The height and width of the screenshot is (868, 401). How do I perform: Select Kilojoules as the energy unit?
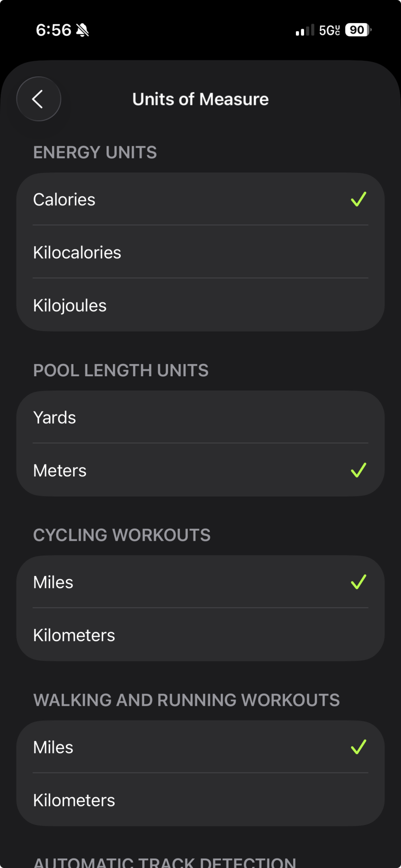point(200,305)
